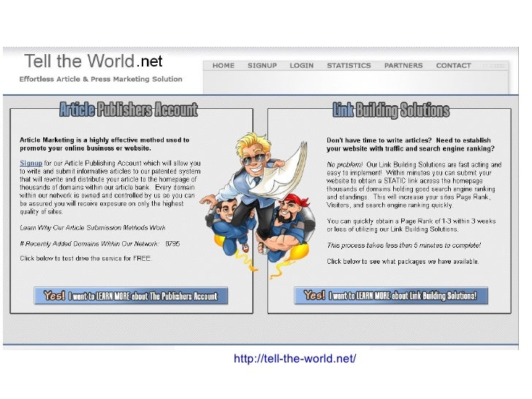Click Learn More about Link Building Solutions

(x=391, y=295)
